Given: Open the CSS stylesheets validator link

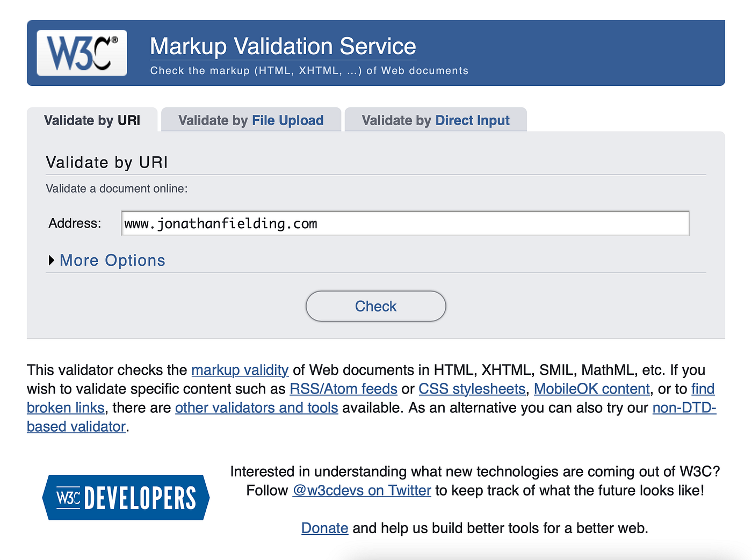Looking at the screenshot, I should 472,389.
